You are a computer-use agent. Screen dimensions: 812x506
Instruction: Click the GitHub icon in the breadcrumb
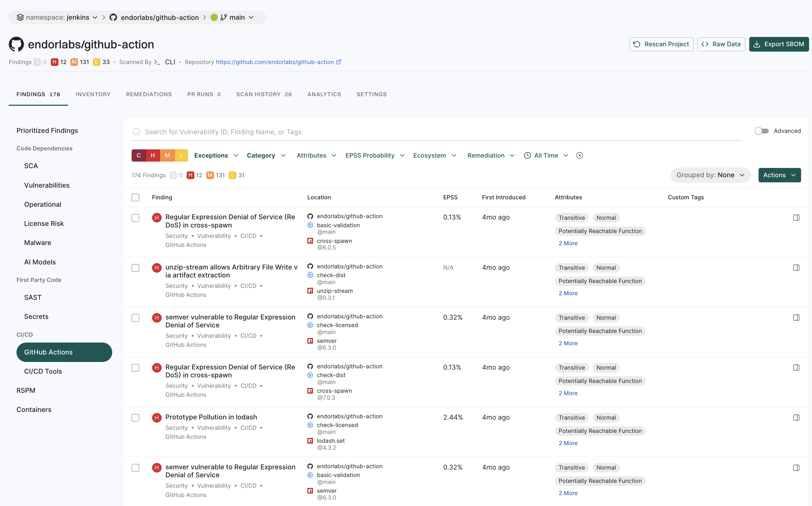[113, 17]
